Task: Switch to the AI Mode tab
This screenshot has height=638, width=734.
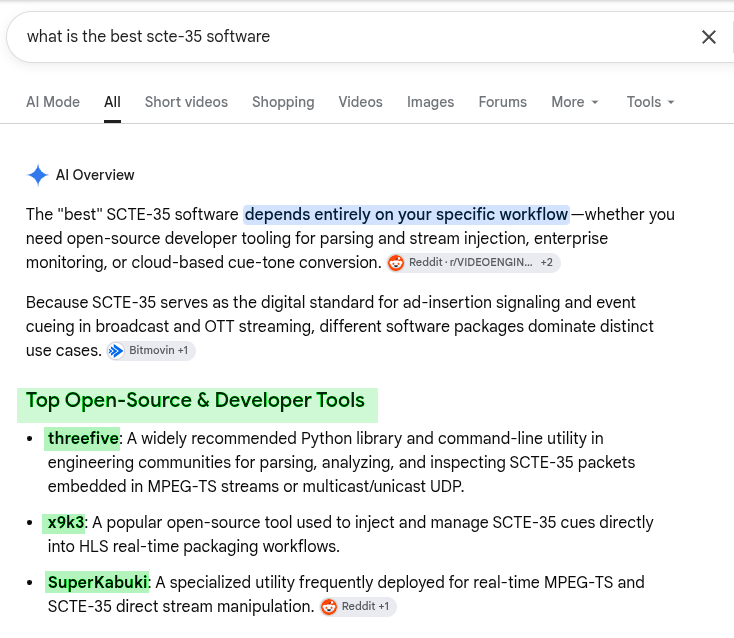Action: click(x=53, y=102)
